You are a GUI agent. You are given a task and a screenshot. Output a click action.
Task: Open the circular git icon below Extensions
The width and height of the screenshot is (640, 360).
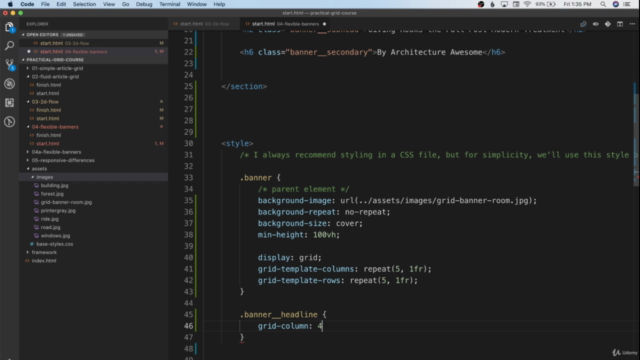[x=9, y=122]
